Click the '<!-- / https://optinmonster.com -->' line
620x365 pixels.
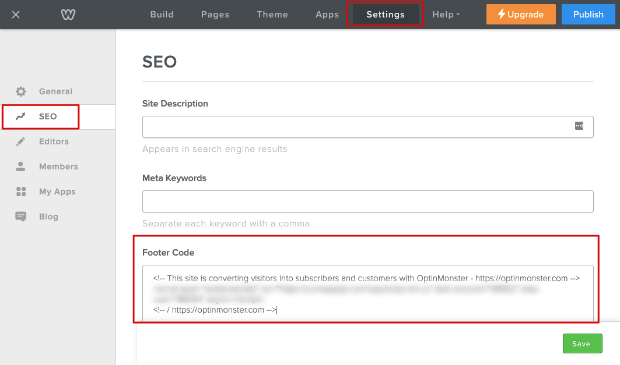click(x=215, y=310)
